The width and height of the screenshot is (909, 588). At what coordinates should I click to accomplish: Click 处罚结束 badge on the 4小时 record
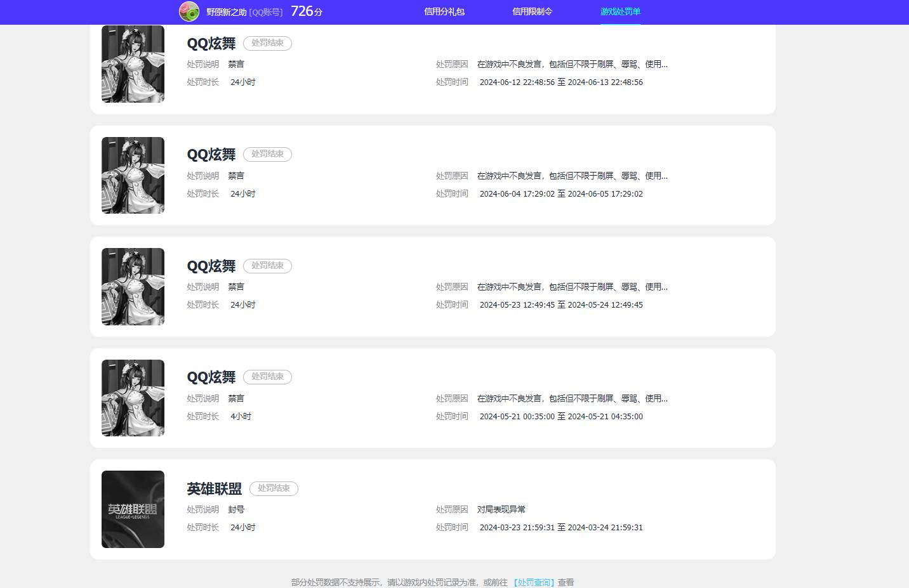[x=267, y=377]
